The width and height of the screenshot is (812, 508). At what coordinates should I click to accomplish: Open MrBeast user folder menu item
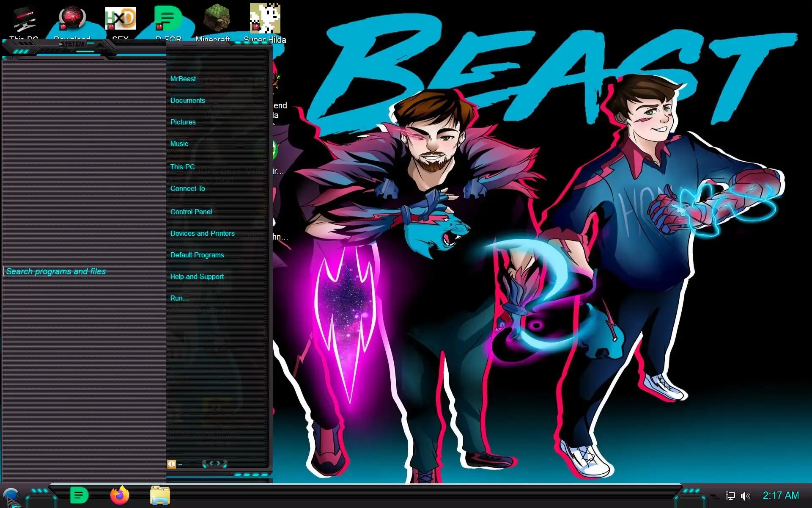click(x=183, y=79)
